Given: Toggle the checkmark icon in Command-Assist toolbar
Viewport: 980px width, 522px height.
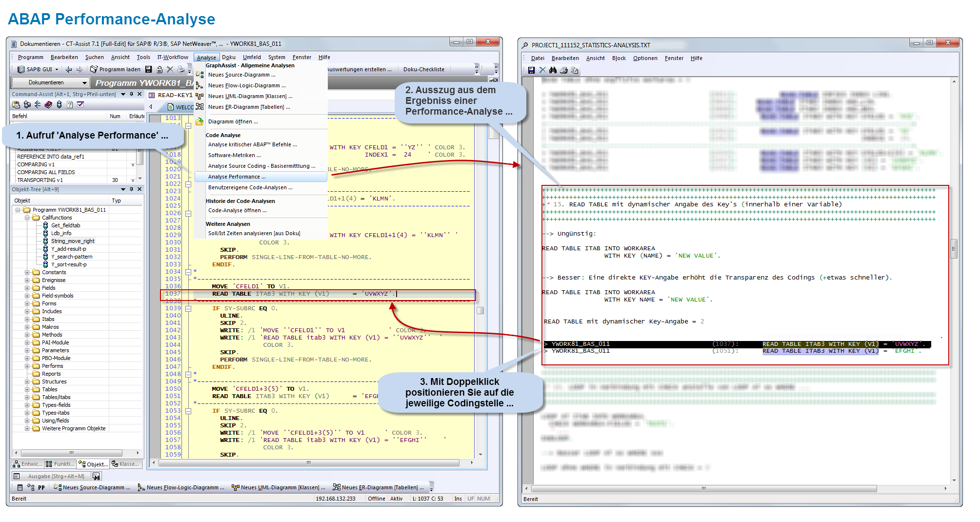Looking at the screenshot, I should pos(80,105).
